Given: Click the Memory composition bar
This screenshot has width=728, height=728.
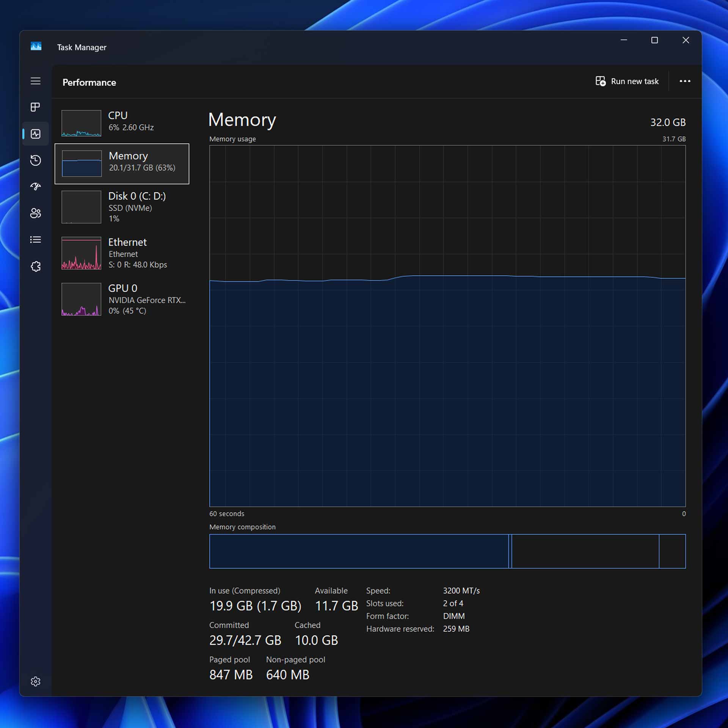Looking at the screenshot, I should point(447,551).
